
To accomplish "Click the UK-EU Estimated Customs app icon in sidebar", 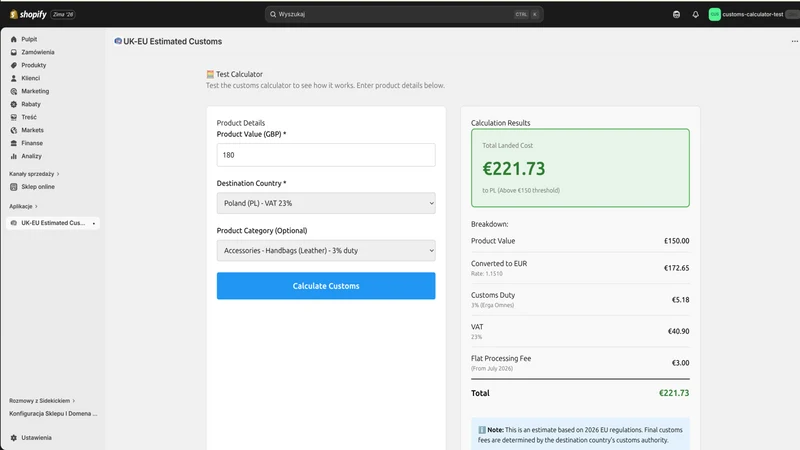I will click(14, 223).
